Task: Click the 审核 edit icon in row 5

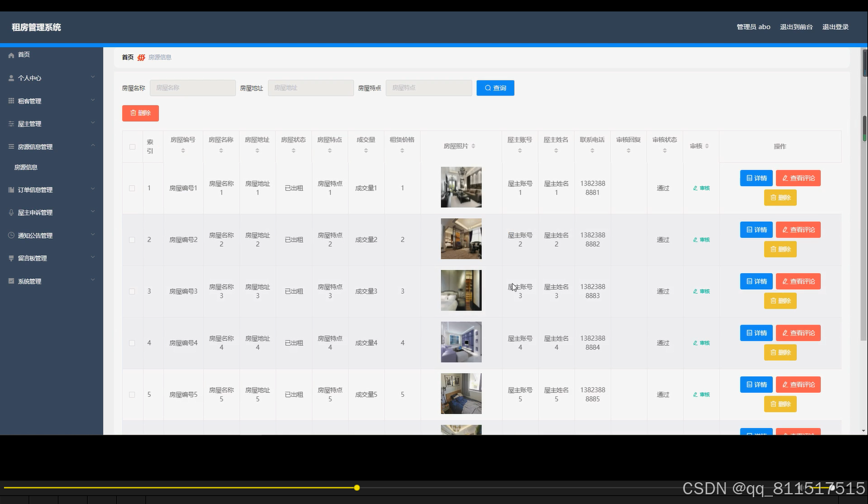Action: [695, 394]
